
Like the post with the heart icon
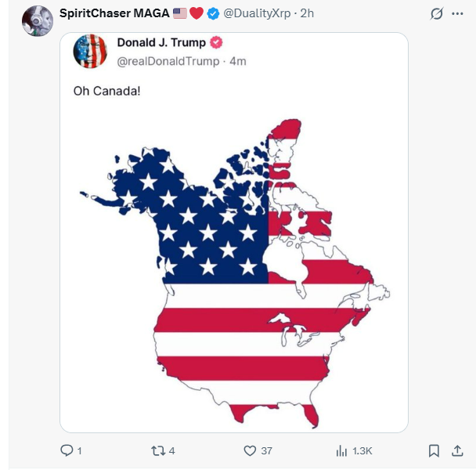(251, 450)
